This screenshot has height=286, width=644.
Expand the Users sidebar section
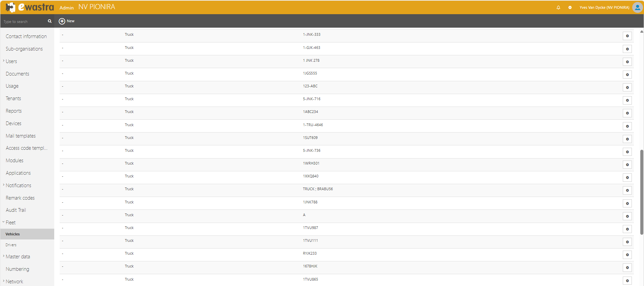[4, 61]
